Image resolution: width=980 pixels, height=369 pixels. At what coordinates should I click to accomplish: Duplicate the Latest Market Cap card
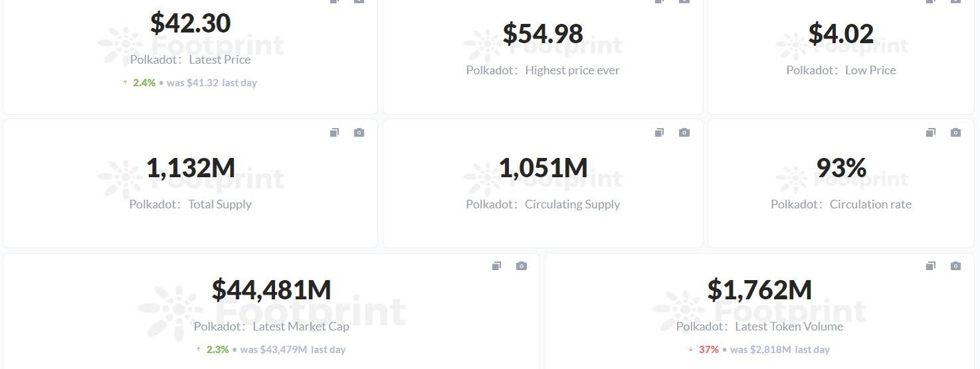pos(496,266)
